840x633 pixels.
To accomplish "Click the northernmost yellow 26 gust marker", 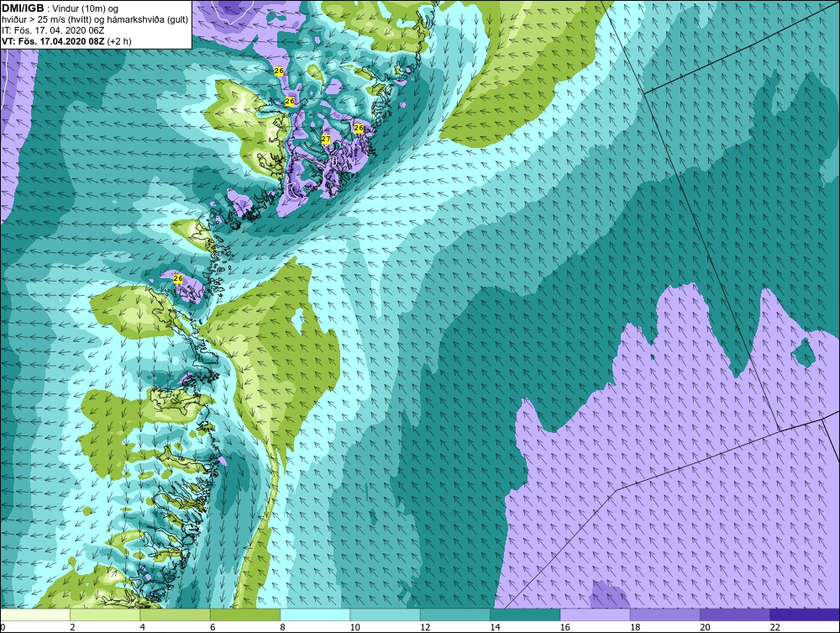I will (x=279, y=71).
